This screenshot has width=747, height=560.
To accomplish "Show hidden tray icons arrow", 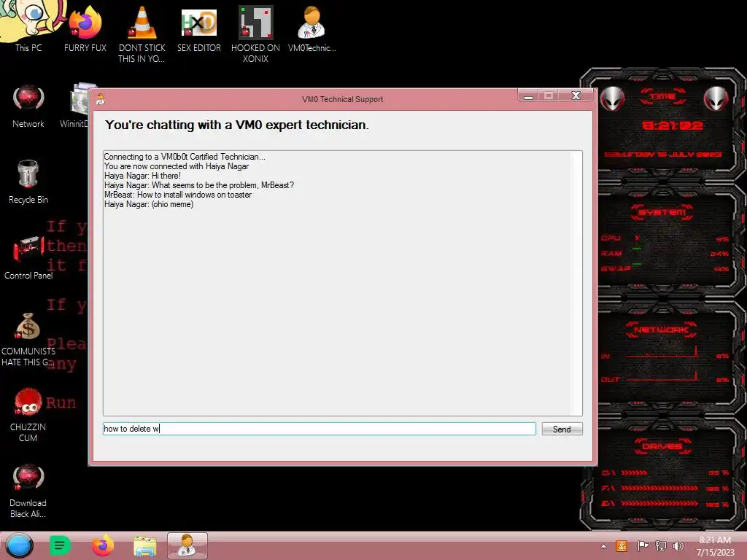I will [x=603, y=546].
